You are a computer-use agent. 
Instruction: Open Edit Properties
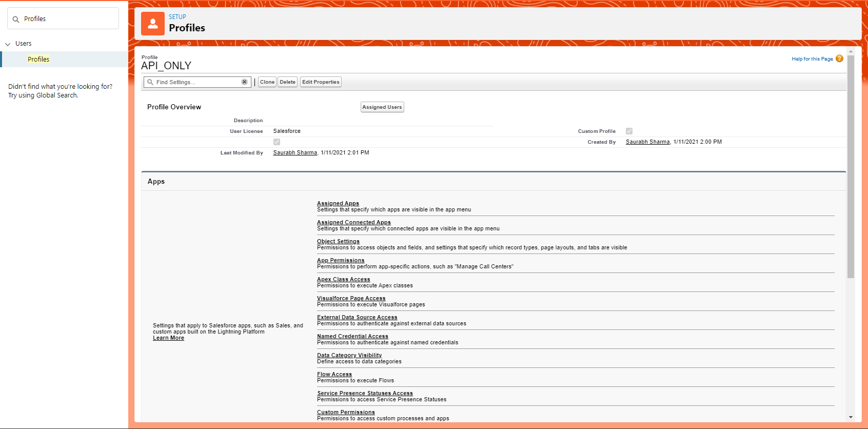tap(321, 82)
